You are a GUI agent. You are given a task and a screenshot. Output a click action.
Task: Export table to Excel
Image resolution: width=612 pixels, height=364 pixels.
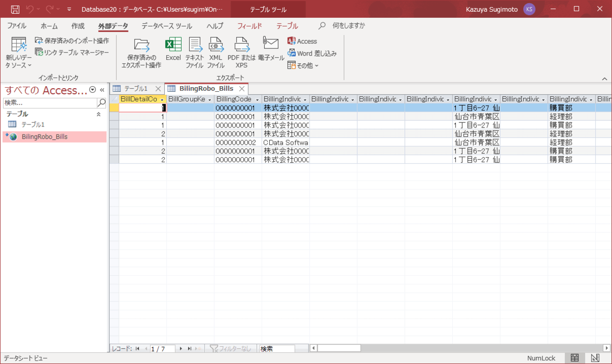(173, 50)
